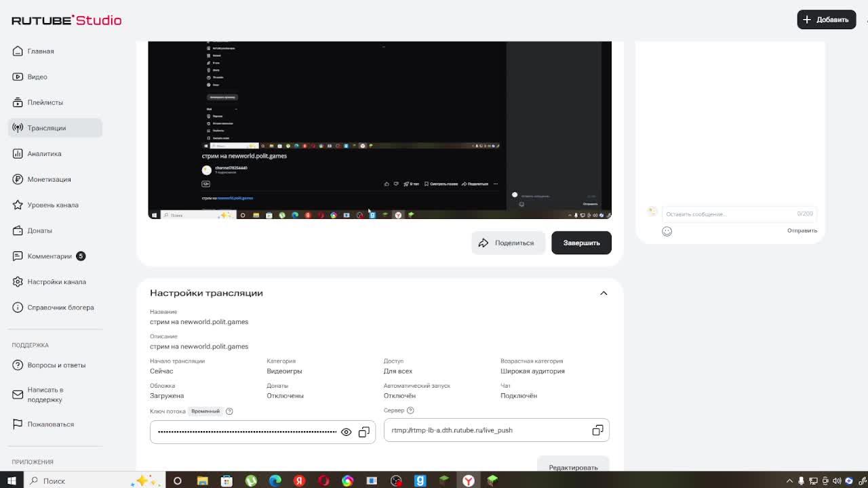Open the emoji picker in chat
Image resolution: width=868 pixels, height=488 pixels.
pos(667,231)
